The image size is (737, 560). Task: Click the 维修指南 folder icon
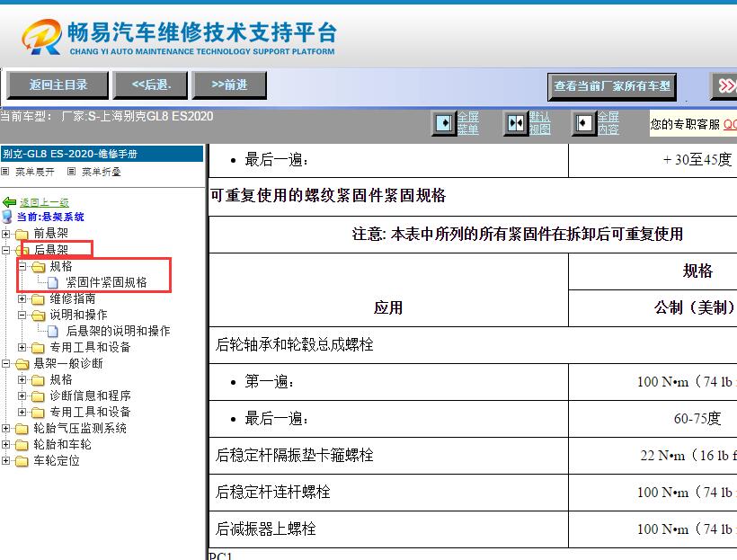[38, 299]
